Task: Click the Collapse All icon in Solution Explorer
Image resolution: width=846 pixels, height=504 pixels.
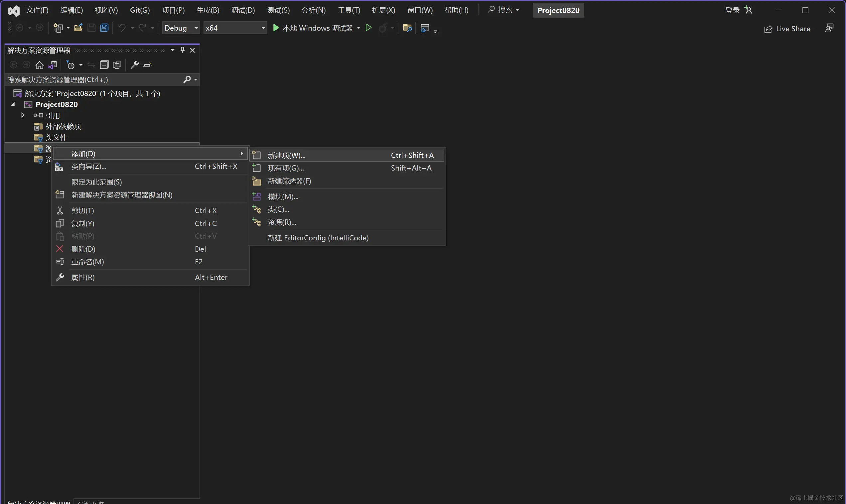Action: [104, 65]
